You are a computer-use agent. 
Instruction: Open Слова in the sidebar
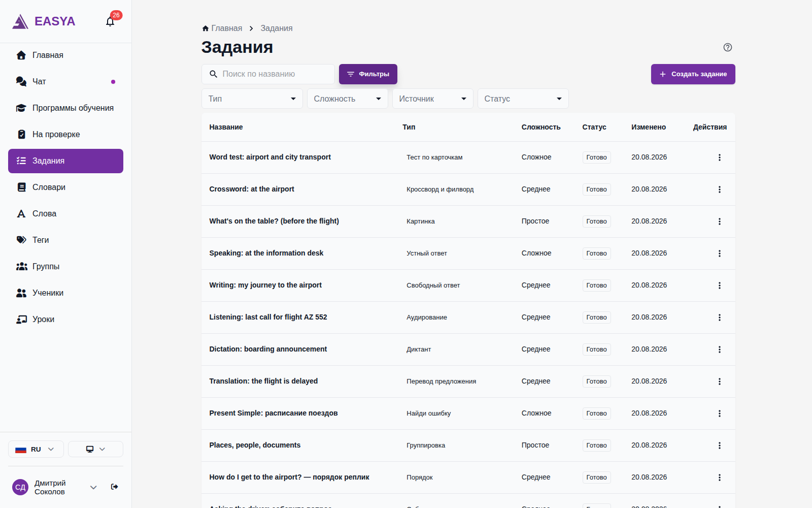coord(65,214)
